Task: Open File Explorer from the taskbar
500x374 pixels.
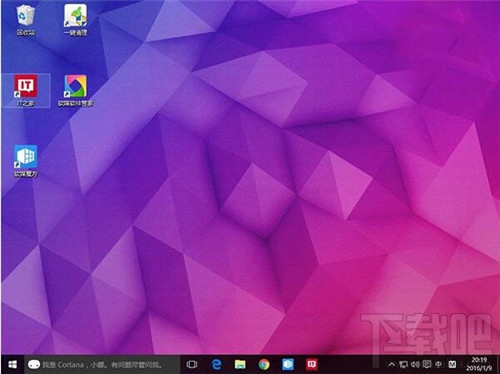Action: click(240, 364)
